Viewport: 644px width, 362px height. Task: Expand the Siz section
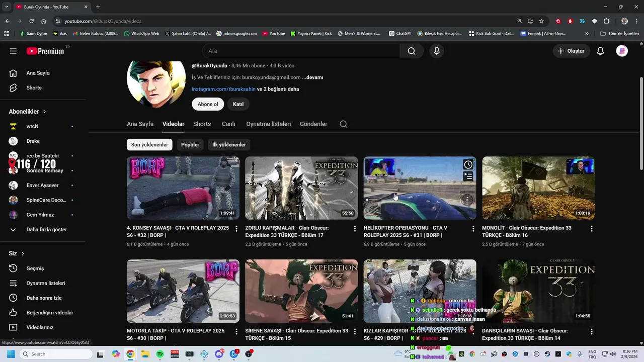[17, 253]
